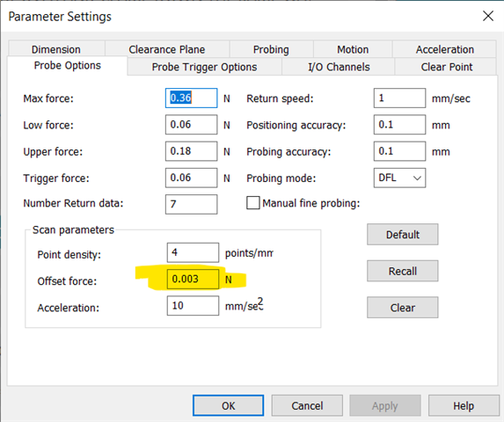
Task: Open the I/O Channels tab
Action: [339, 67]
